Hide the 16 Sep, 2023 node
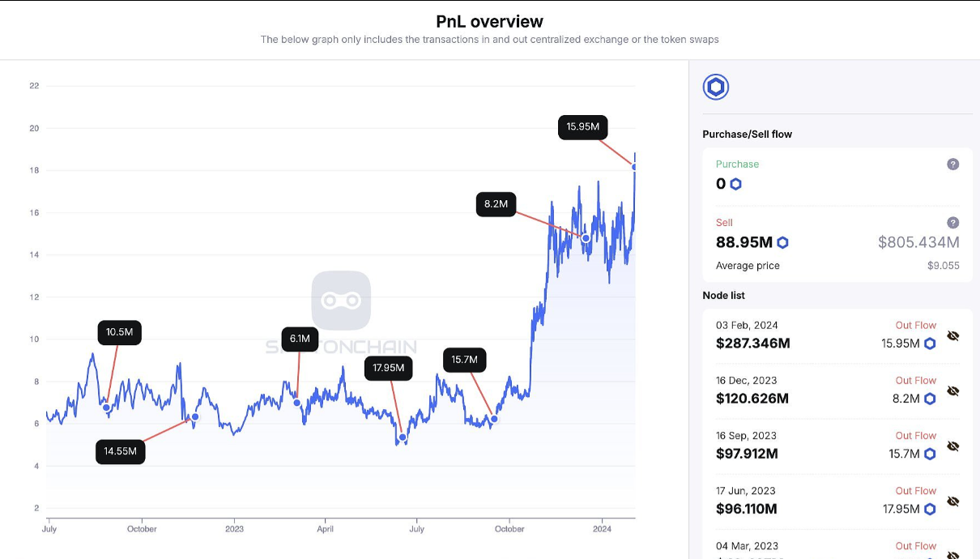The width and height of the screenshot is (980, 559). 953,446
